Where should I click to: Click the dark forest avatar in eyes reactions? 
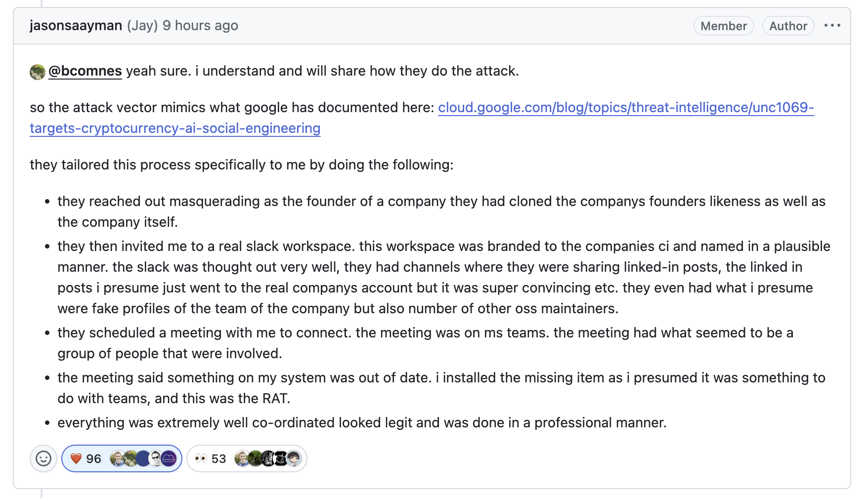(x=255, y=458)
